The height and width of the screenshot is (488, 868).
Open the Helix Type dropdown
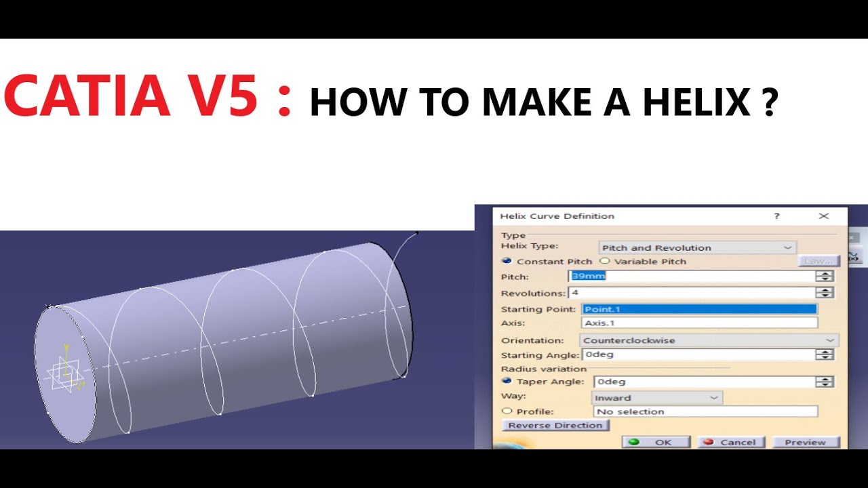(697, 248)
